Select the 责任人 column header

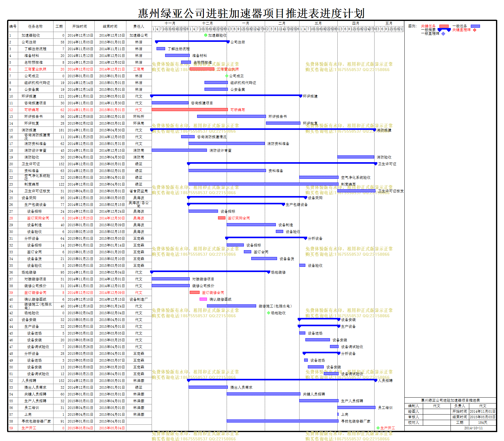click(139, 26)
